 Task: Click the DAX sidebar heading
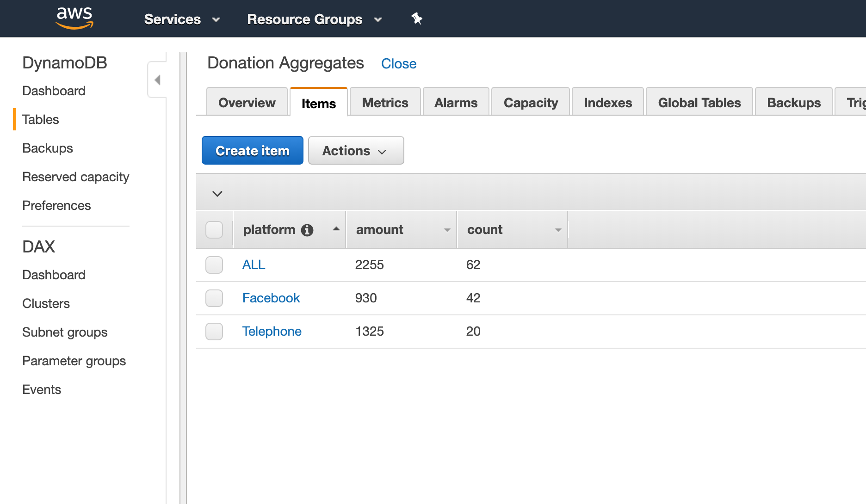pos(39,246)
